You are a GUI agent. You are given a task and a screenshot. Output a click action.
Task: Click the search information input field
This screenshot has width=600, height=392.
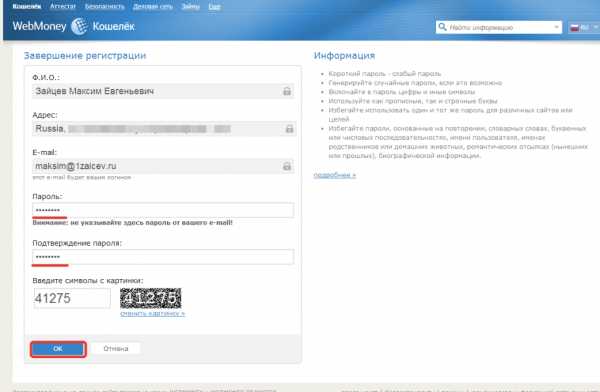pos(499,27)
